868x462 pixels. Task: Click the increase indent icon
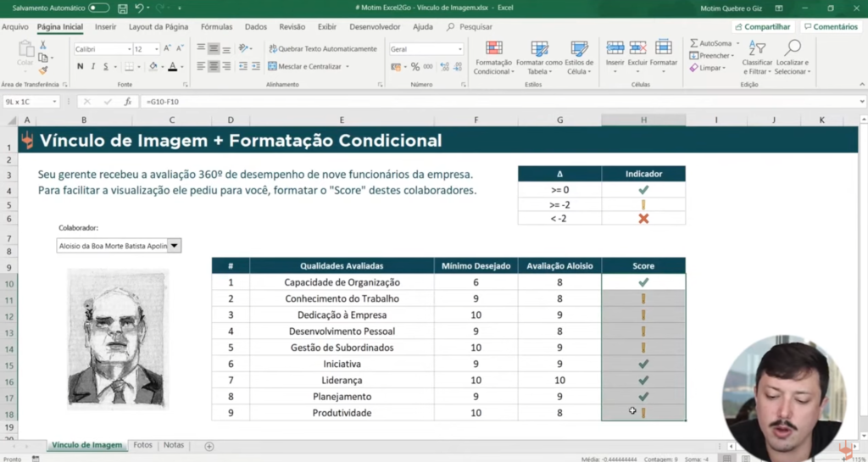click(256, 66)
